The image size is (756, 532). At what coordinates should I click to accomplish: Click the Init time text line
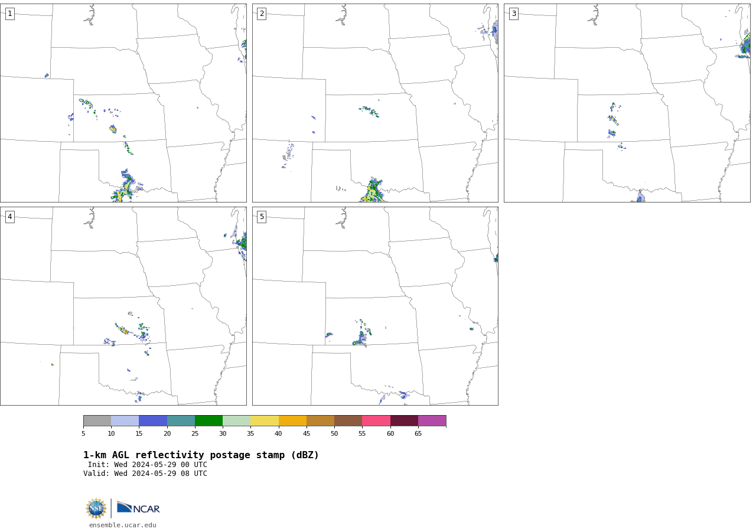[x=148, y=465]
